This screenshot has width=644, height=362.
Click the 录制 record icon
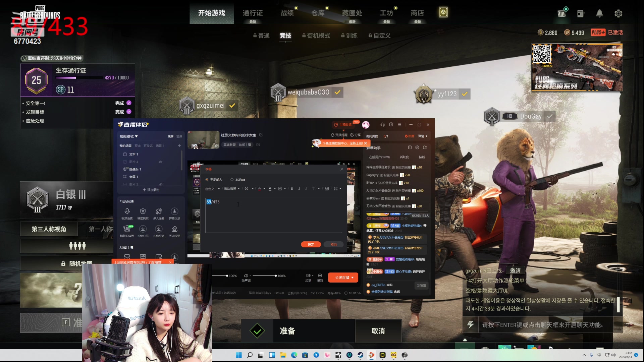(308, 276)
